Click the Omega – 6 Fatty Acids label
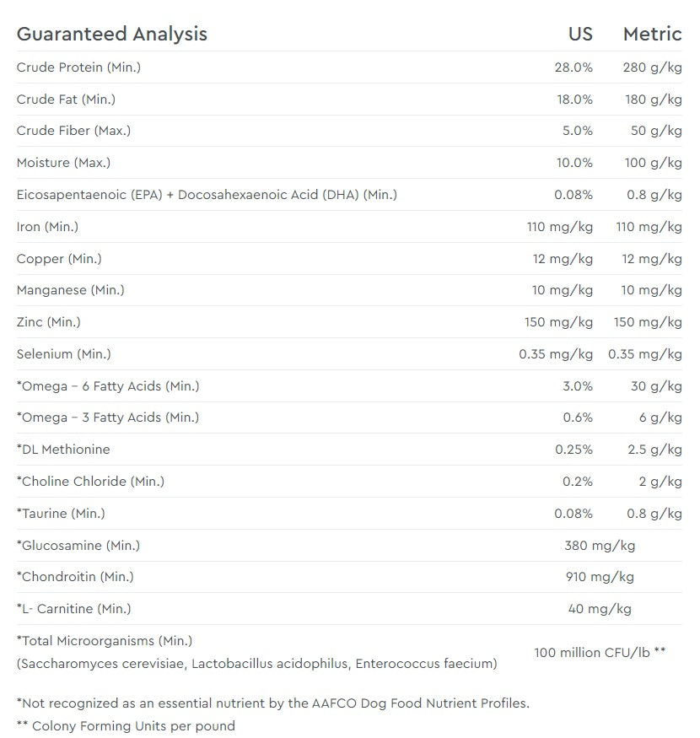This screenshot has height=738, width=700. pos(108,386)
